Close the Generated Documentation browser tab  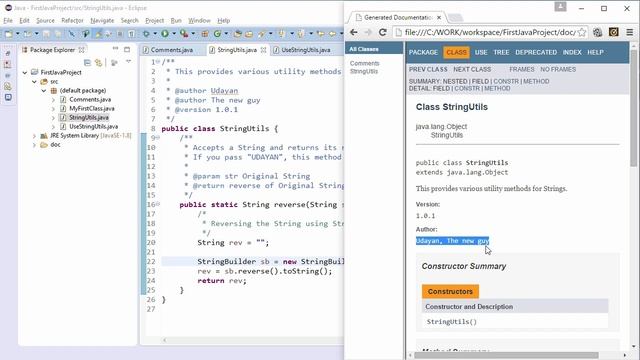[439, 18]
